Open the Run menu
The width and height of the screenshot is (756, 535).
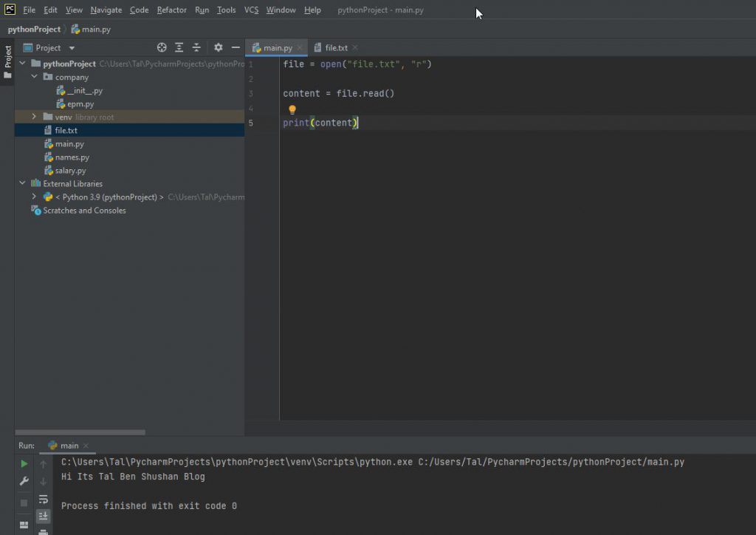point(202,10)
